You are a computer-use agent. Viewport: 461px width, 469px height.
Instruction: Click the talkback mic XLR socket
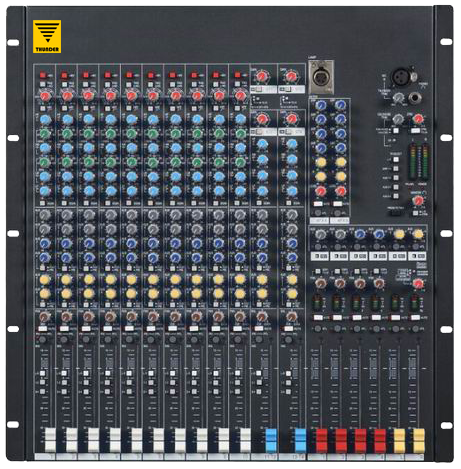(x=401, y=77)
